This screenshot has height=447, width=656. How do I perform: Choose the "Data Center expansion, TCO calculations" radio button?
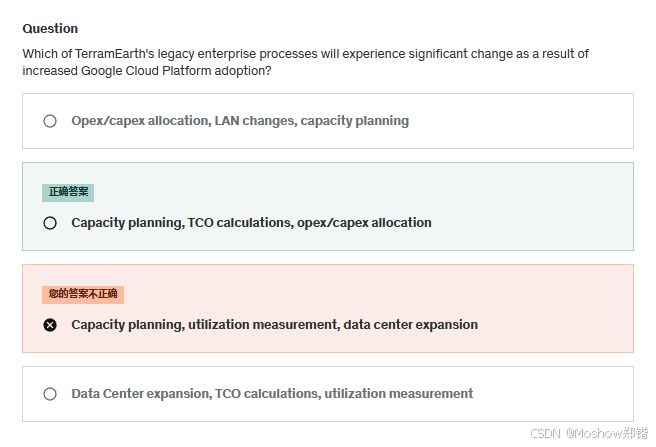(50, 394)
